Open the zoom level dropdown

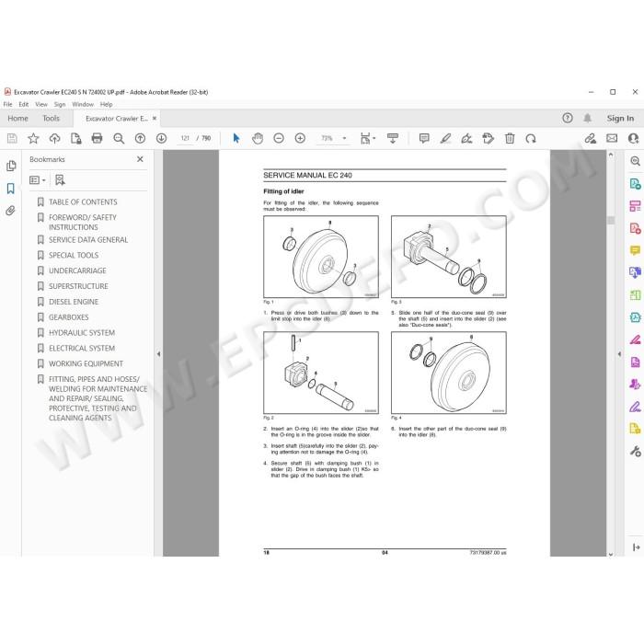(344, 138)
